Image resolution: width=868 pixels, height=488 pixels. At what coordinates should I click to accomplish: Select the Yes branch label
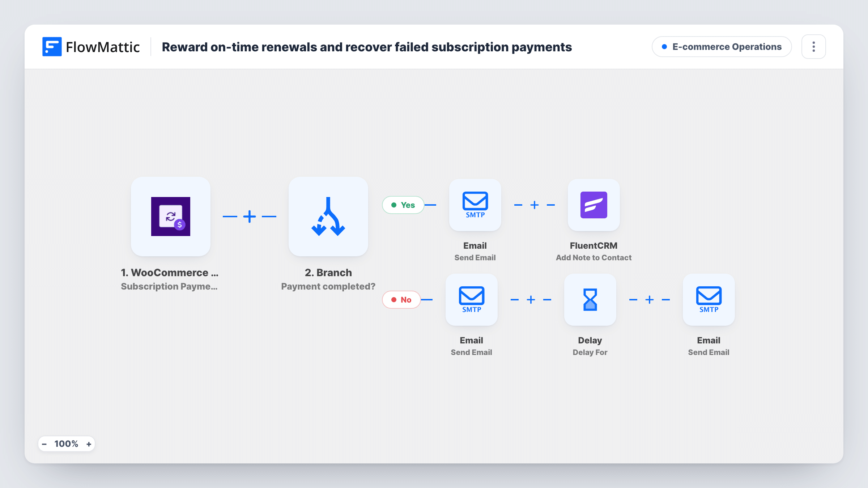tap(403, 205)
